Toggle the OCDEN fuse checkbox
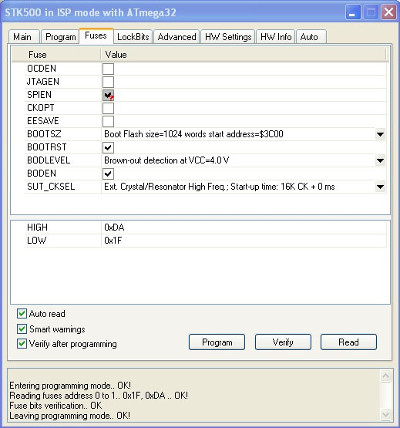 click(x=108, y=69)
